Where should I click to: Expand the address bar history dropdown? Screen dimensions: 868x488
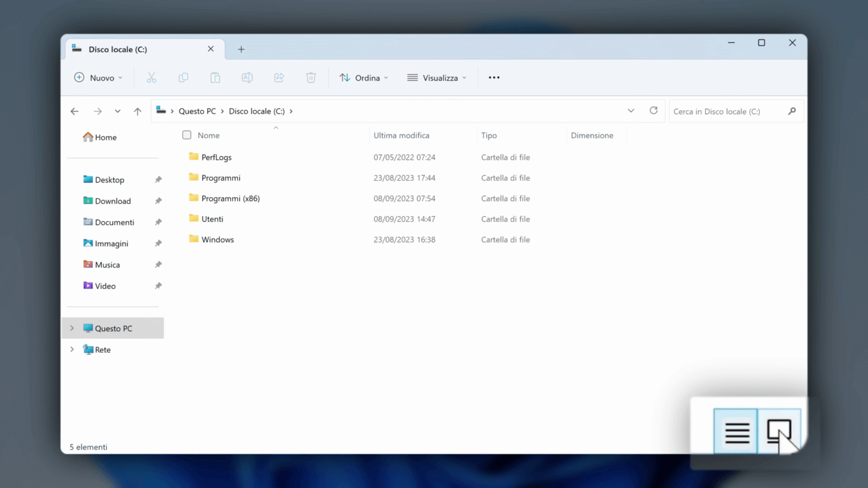(631, 111)
